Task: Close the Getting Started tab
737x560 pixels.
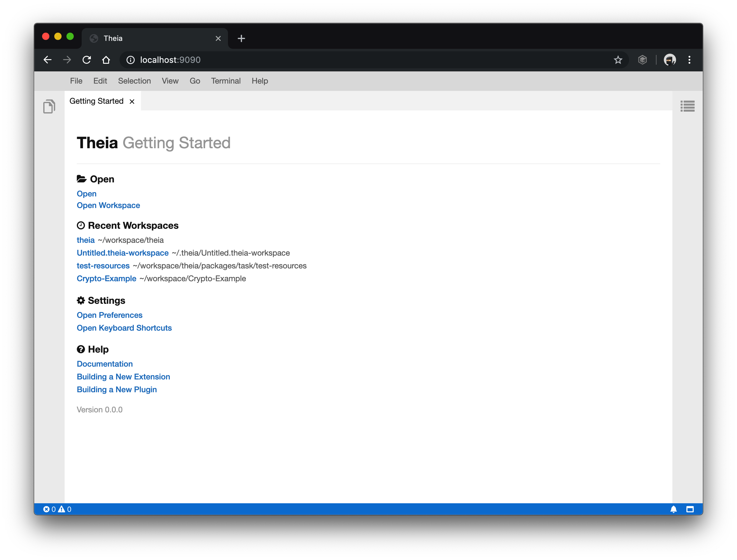Action: tap(132, 101)
